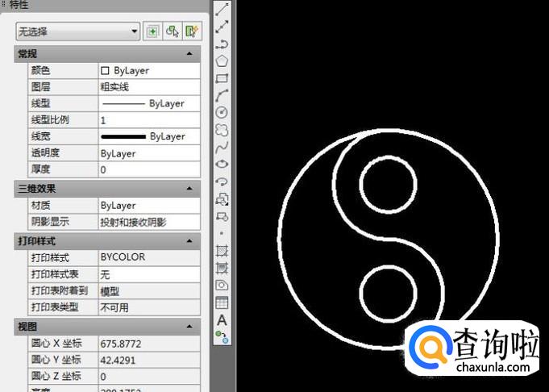
Task: Click the Select Objects button
Action: [x=172, y=31]
